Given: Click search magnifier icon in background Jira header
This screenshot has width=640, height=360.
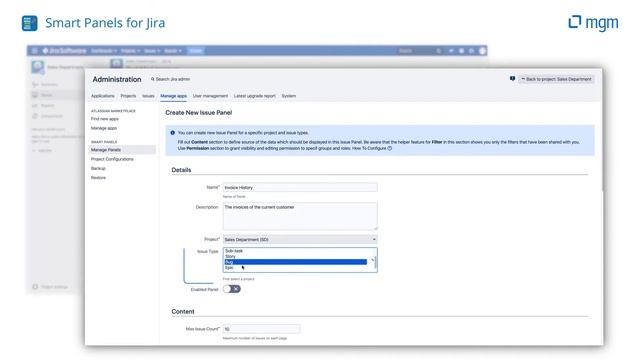Looking at the screenshot, I should pyautogui.click(x=438, y=51).
